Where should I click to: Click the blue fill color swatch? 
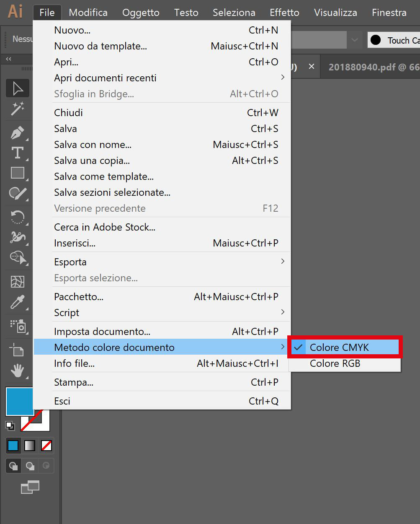pyautogui.click(x=19, y=401)
